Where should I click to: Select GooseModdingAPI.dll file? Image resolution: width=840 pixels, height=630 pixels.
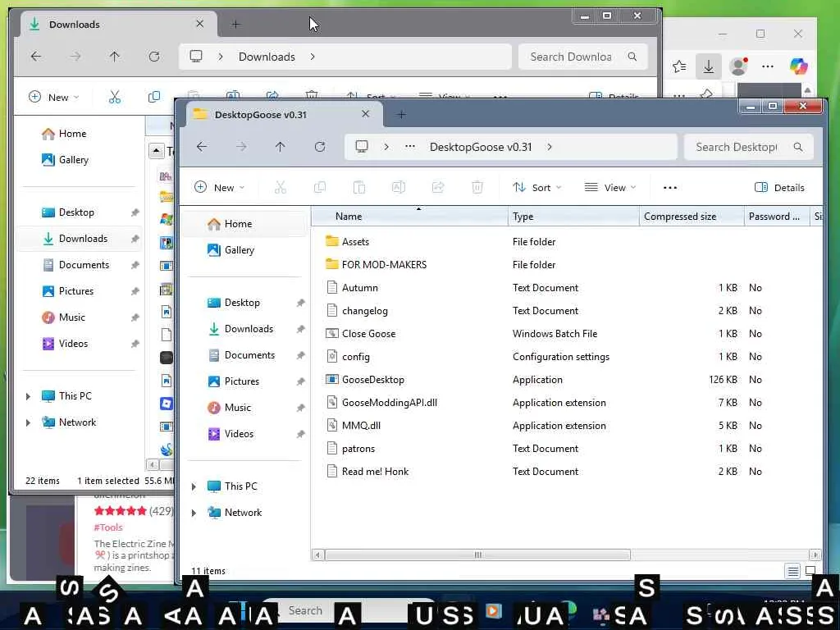point(381,403)
